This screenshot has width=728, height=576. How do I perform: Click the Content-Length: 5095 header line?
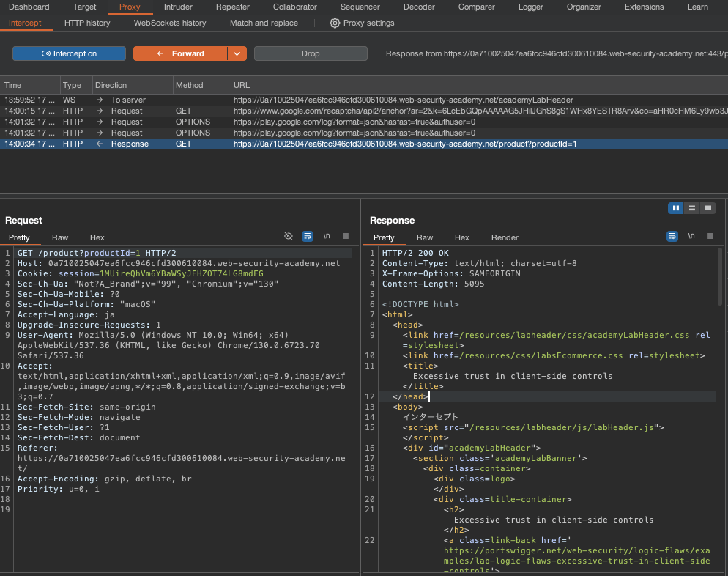coord(433,284)
